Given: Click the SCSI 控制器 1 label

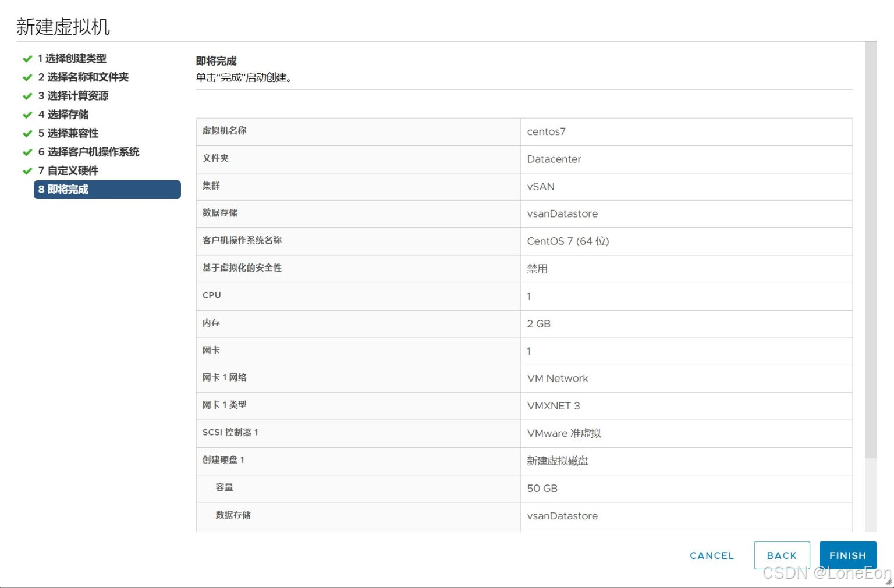Looking at the screenshot, I should click(x=230, y=432).
